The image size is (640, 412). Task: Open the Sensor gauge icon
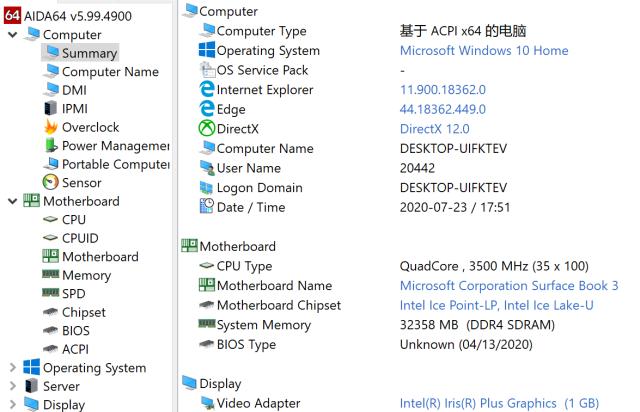coord(51,182)
